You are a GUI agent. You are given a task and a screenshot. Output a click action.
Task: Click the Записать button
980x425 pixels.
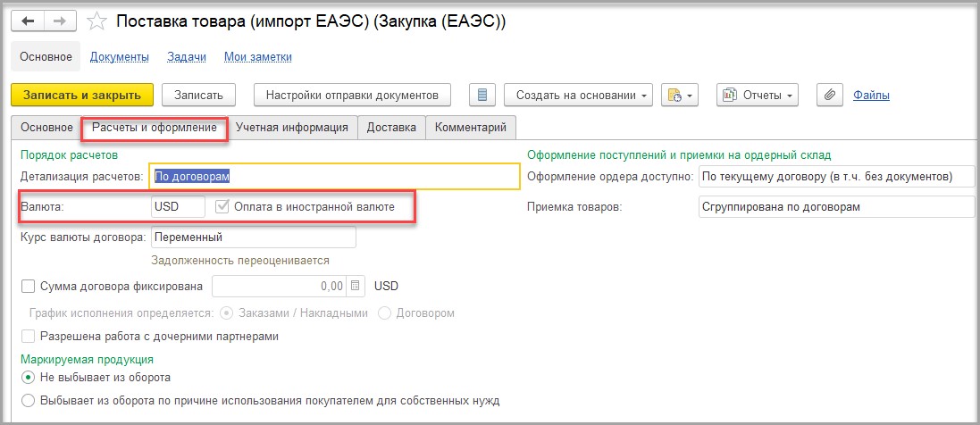click(198, 95)
